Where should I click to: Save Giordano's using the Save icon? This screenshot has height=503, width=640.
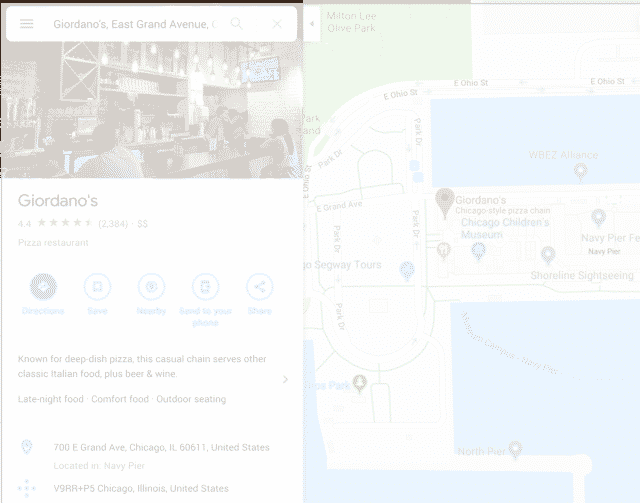97,287
